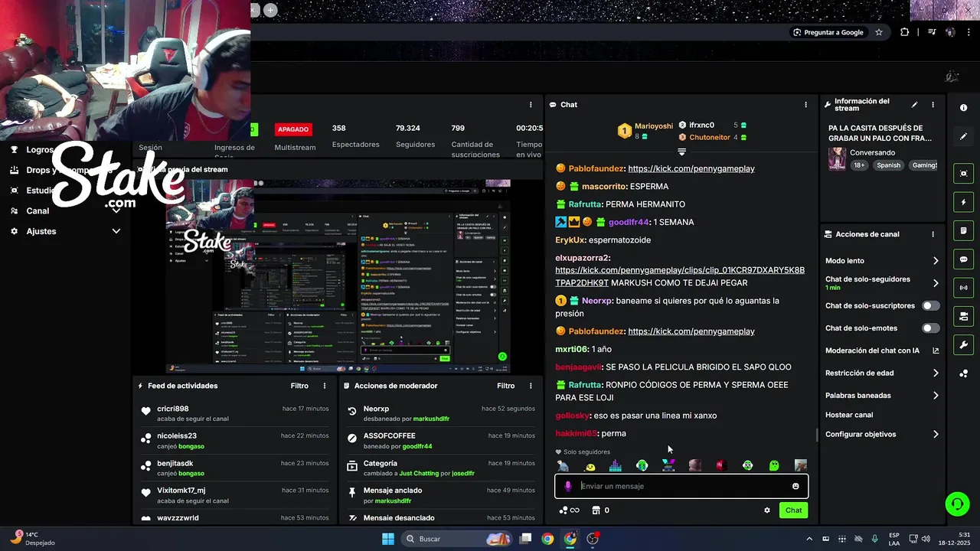
Task: Open Acciones de moderador three-dot menu
Action: (x=531, y=386)
